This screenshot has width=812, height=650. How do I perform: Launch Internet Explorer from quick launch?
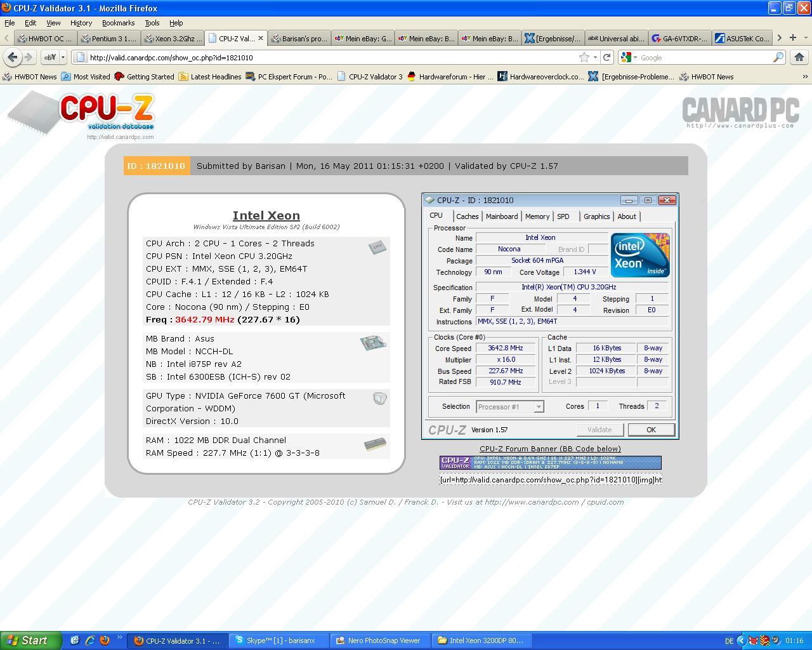pyautogui.click(x=90, y=640)
